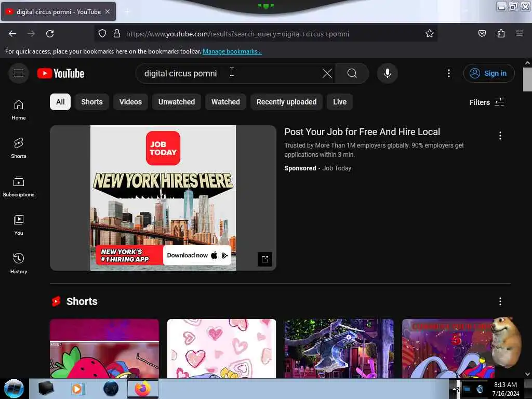Clear the search query with X
532x399 pixels.
click(x=327, y=73)
